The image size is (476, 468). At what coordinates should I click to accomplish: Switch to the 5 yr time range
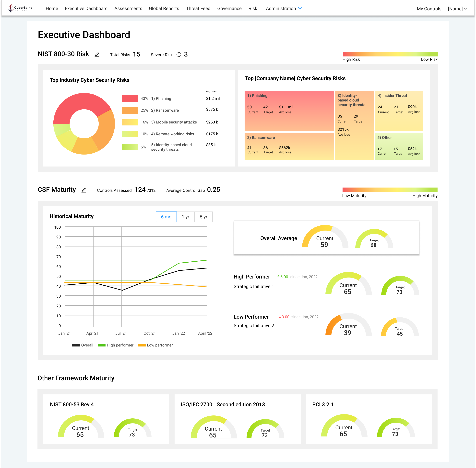[203, 217]
